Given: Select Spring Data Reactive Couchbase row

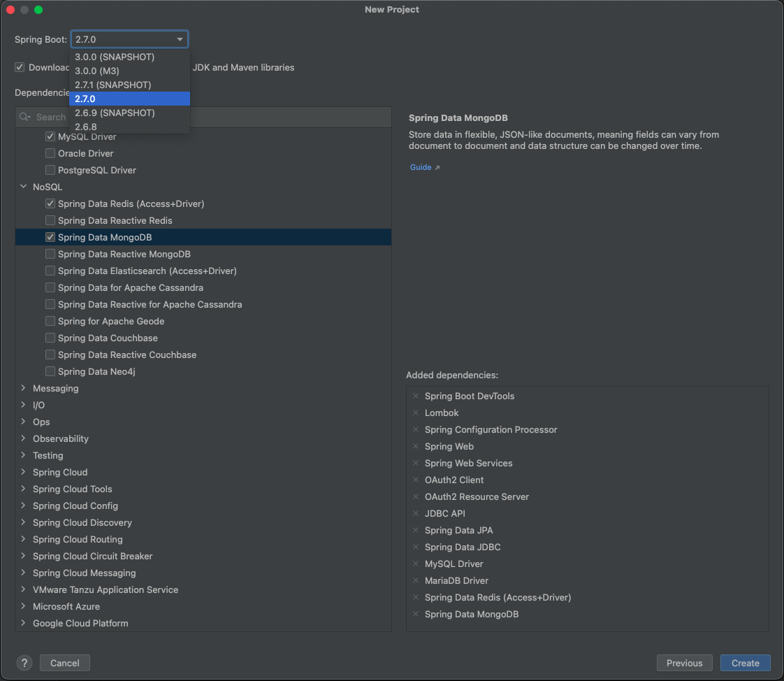Looking at the screenshot, I should [203, 354].
